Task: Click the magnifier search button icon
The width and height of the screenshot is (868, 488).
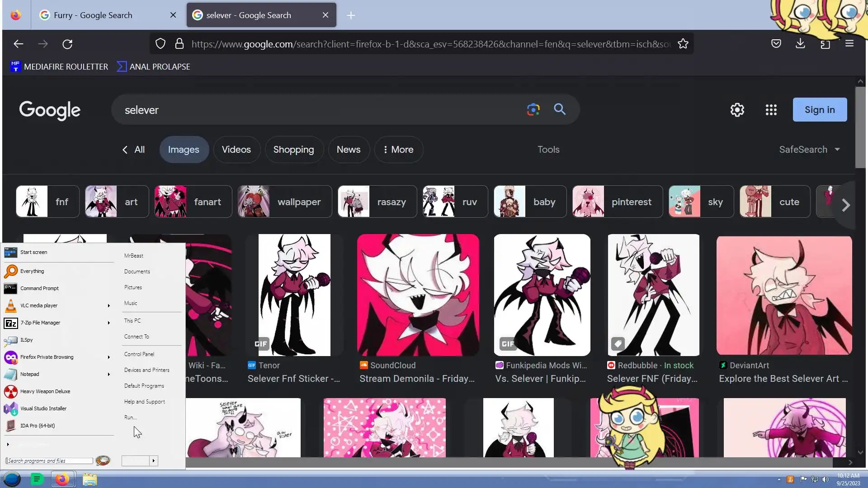Action: click(560, 109)
